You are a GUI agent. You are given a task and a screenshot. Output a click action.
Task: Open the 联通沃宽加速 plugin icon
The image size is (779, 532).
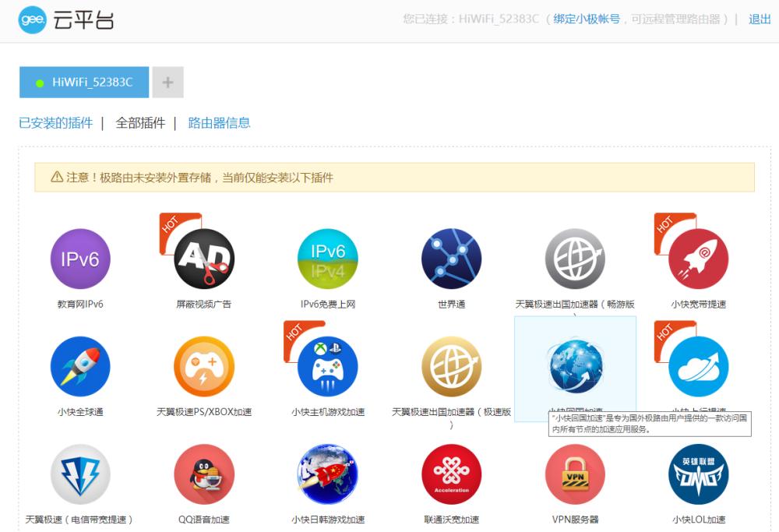click(x=451, y=474)
